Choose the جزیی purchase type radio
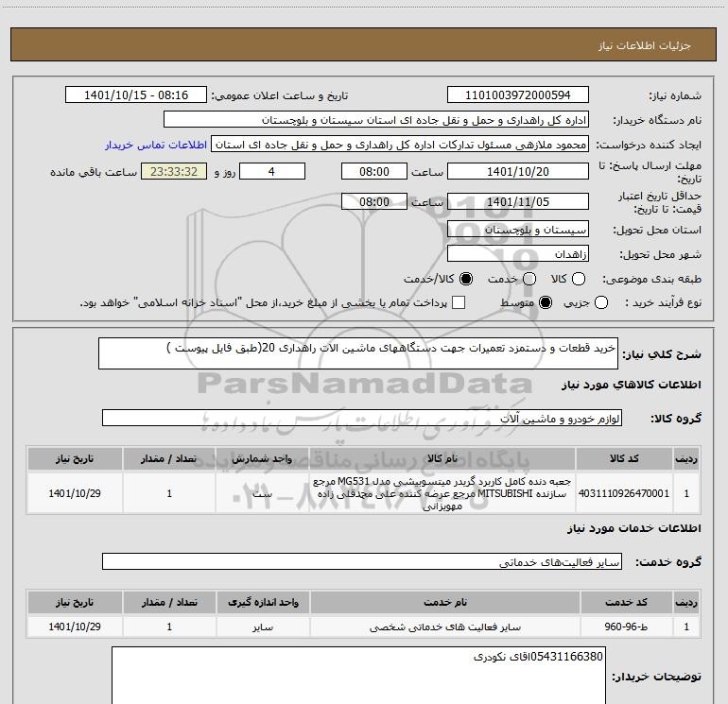Screen dimensions: 728x704 (601, 302)
